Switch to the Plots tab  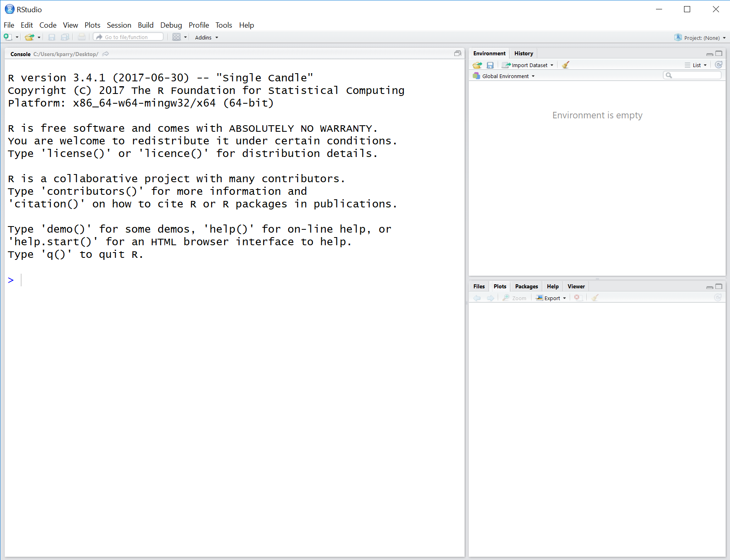tap(500, 286)
